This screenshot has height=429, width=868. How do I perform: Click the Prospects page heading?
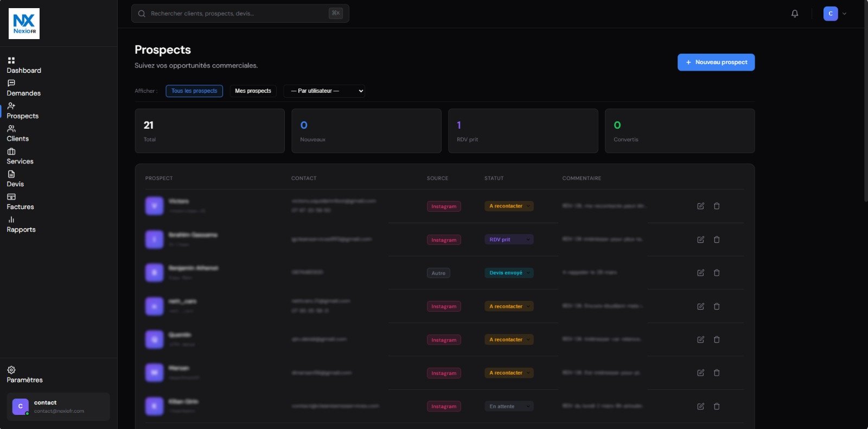click(x=163, y=49)
